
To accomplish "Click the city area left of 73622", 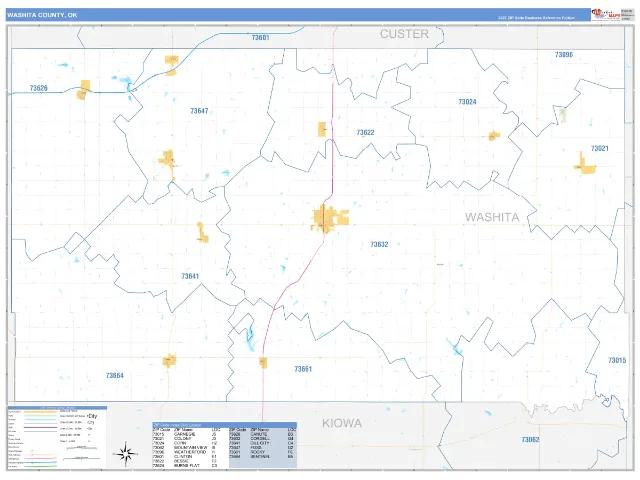I will coord(322,129).
